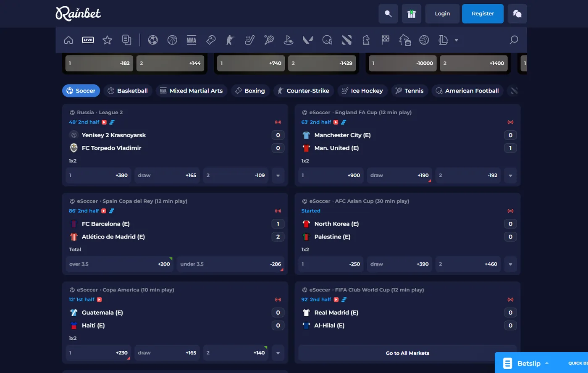Bet on 2 at +140 for Haiti (E)
Image resolution: width=588 pixels, height=373 pixels.
[x=236, y=353]
